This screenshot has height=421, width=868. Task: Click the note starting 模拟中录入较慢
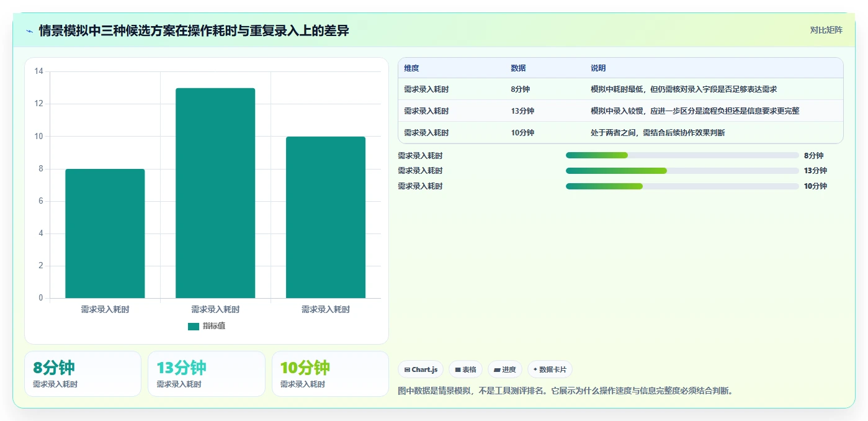point(695,111)
